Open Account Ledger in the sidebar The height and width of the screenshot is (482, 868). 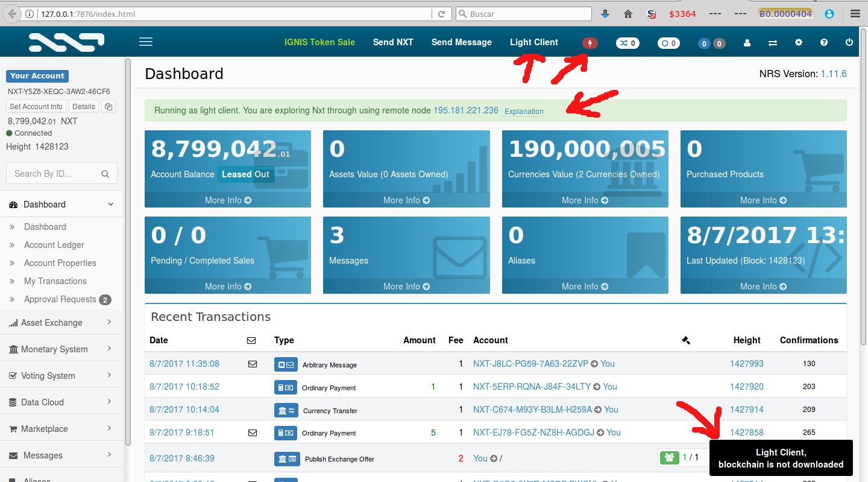click(54, 245)
